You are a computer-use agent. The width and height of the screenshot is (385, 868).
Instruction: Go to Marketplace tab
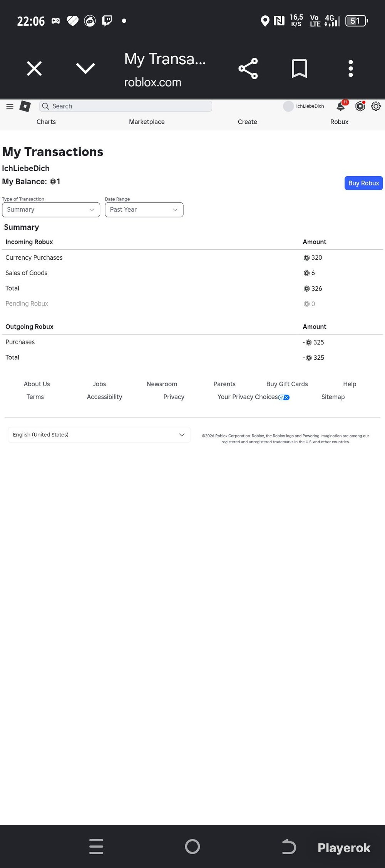(147, 122)
